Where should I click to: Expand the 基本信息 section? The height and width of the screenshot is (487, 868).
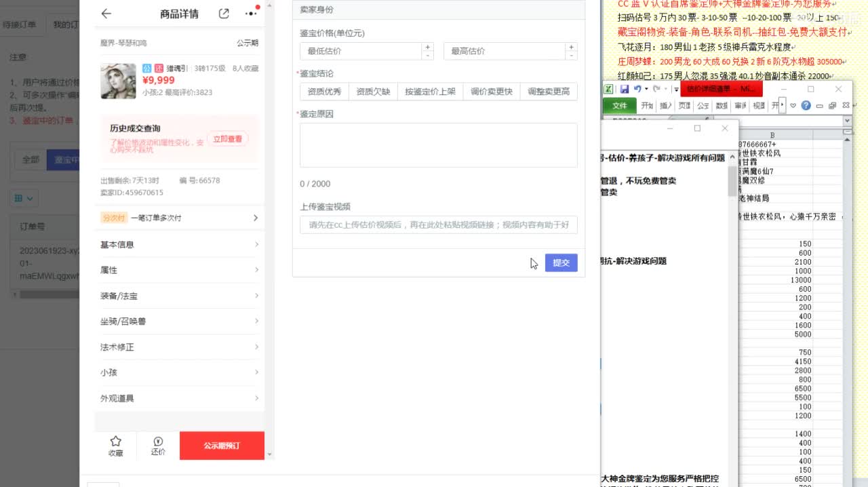pos(179,244)
